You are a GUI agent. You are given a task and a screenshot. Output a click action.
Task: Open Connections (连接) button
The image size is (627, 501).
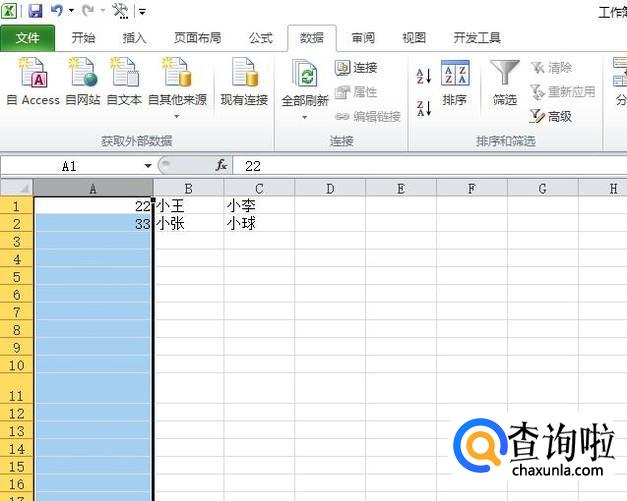coord(356,68)
